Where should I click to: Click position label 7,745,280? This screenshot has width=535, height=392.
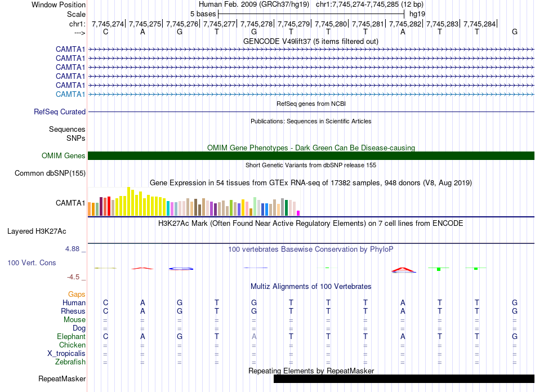pyautogui.click(x=331, y=24)
